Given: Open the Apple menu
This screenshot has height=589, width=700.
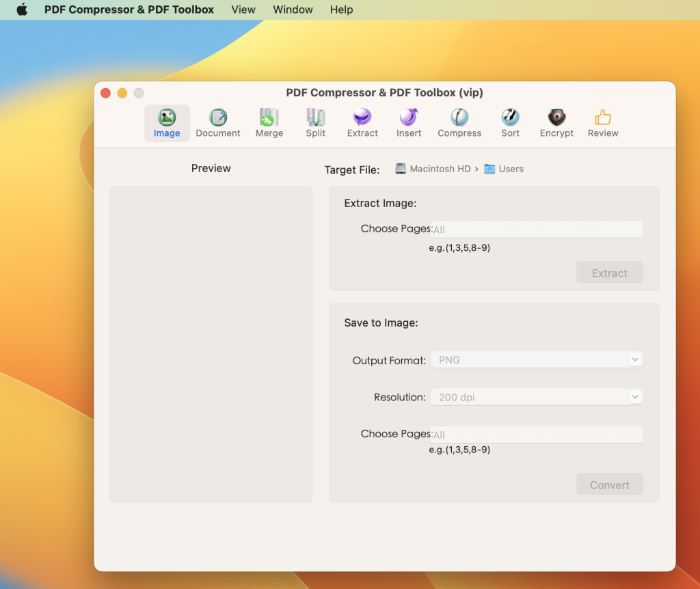Looking at the screenshot, I should coord(22,10).
